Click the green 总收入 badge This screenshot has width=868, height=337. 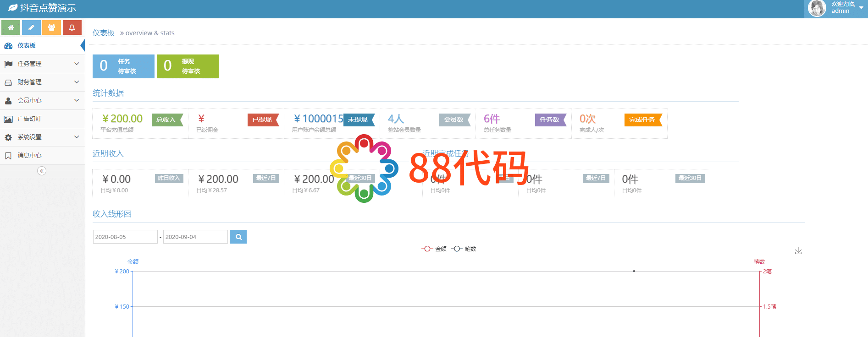click(x=167, y=120)
